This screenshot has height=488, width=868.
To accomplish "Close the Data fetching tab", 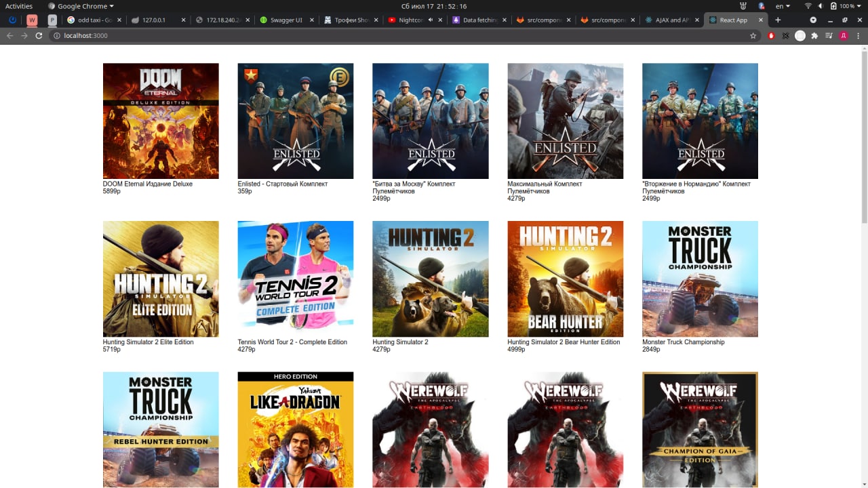I will pyautogui.click(x=504, y=20).
